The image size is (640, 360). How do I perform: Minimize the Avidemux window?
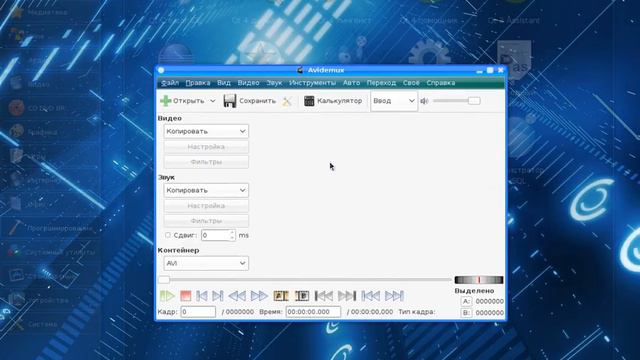pyautogui.click(x=480, y=71)
